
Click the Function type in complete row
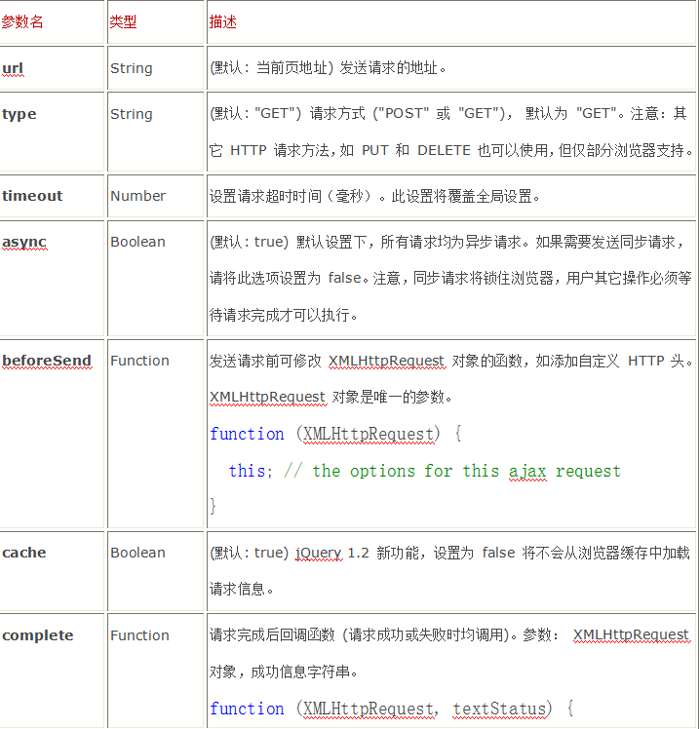point(139,635)
